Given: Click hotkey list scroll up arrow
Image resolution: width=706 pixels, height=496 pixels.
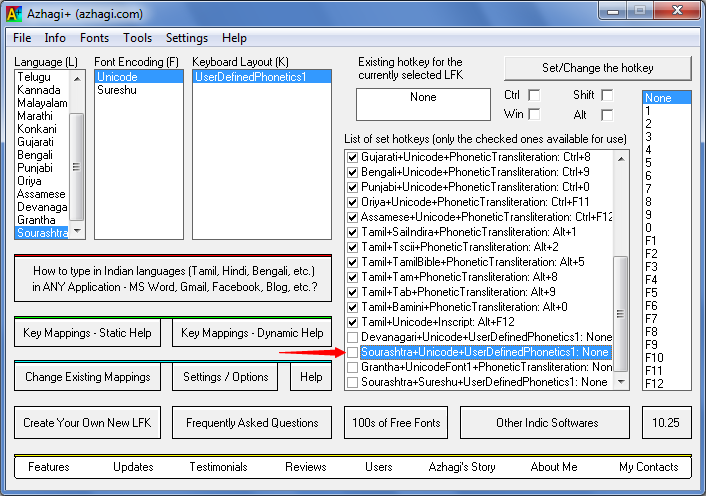Looking at the screenshot, I should [x=621, y=158].
